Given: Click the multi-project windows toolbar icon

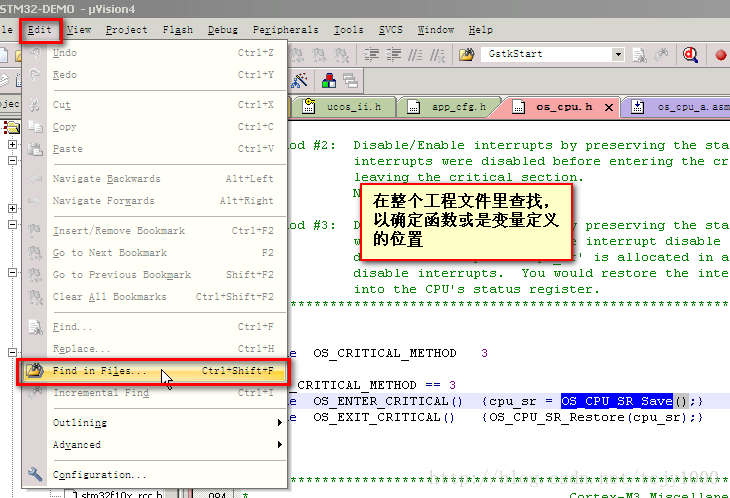Looking at the screenshot, I should pyautogui.click(x=351, y=81).
